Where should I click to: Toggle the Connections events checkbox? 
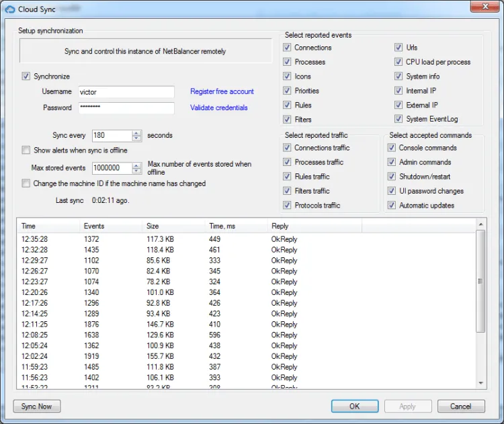pyautogui.click(x=287, y=47)
